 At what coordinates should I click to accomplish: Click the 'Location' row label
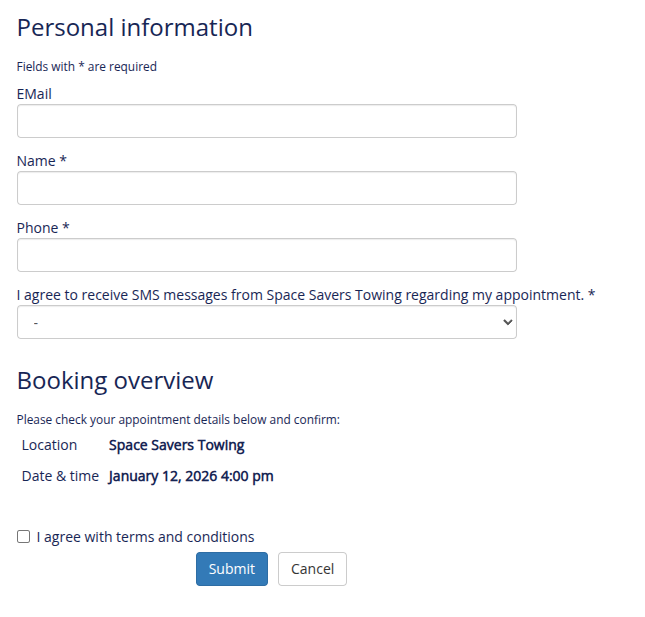point(49,445)
